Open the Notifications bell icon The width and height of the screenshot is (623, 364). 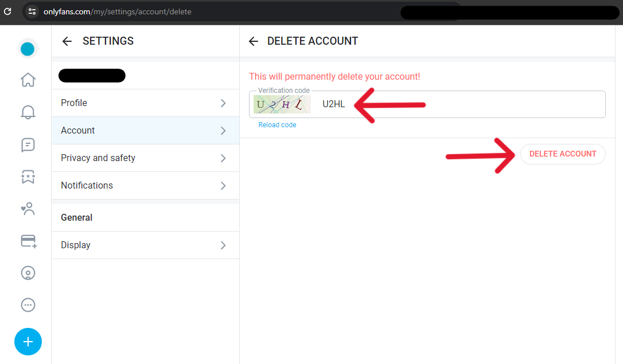click(x=28, y=112)
